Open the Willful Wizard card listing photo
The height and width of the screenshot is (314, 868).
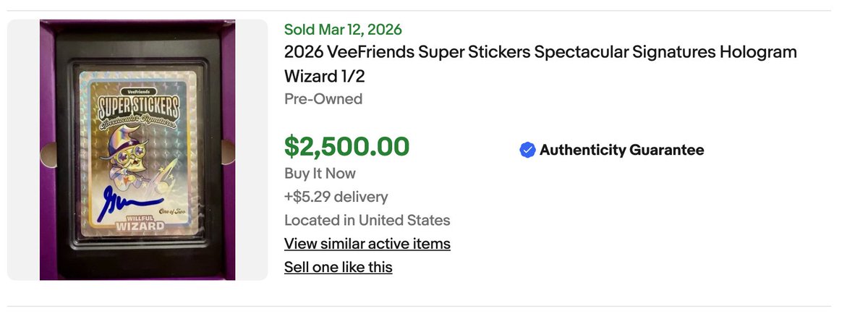pos(137,150)
